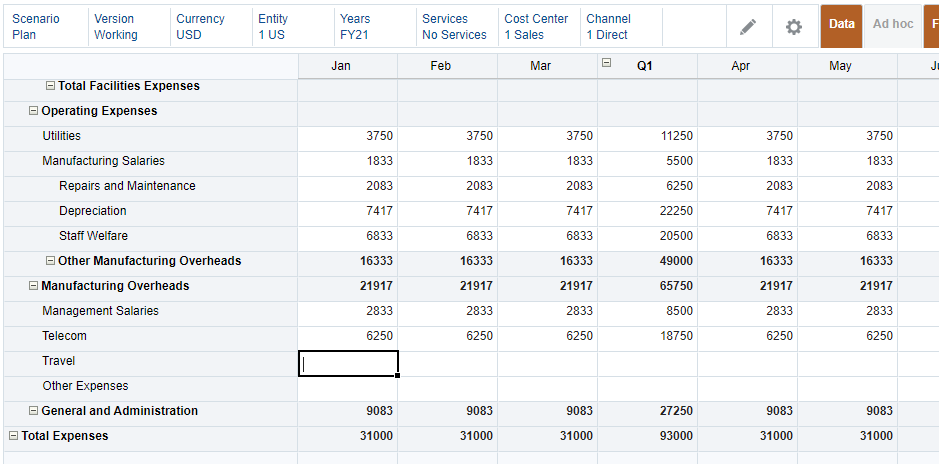939x464 pixels.
Task: Select Repairs and Maintenance Mar value 2083
Action: [547, 189]
